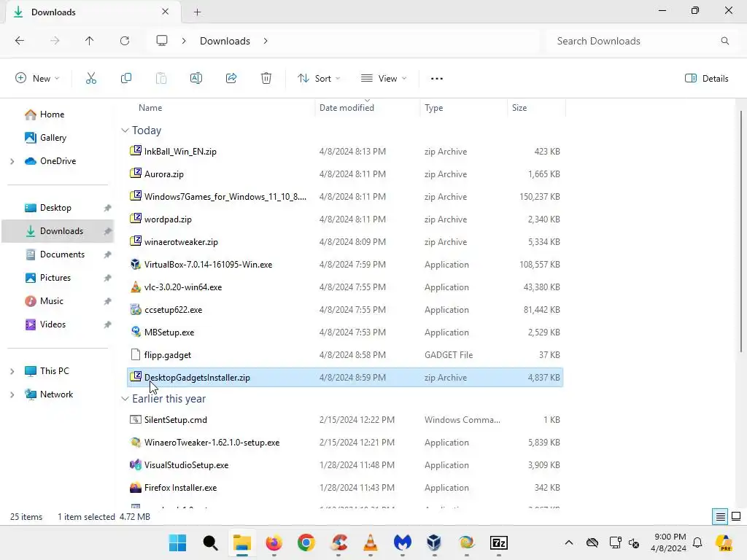Viewport: 747px width, 560px height.
Task: Select InkBall_Win_EN.zip file
Action: pos(345,152)
